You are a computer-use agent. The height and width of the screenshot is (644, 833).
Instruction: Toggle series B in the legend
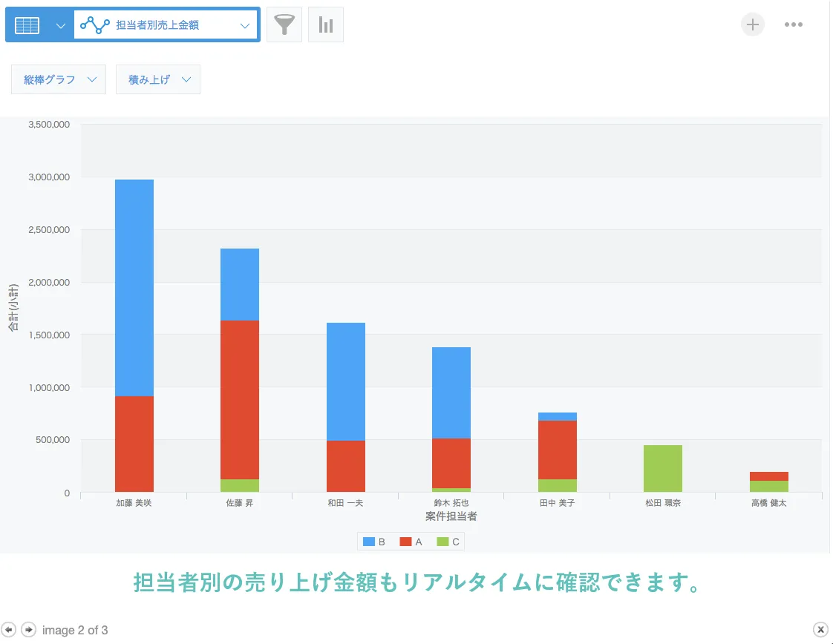click(373, 542)
